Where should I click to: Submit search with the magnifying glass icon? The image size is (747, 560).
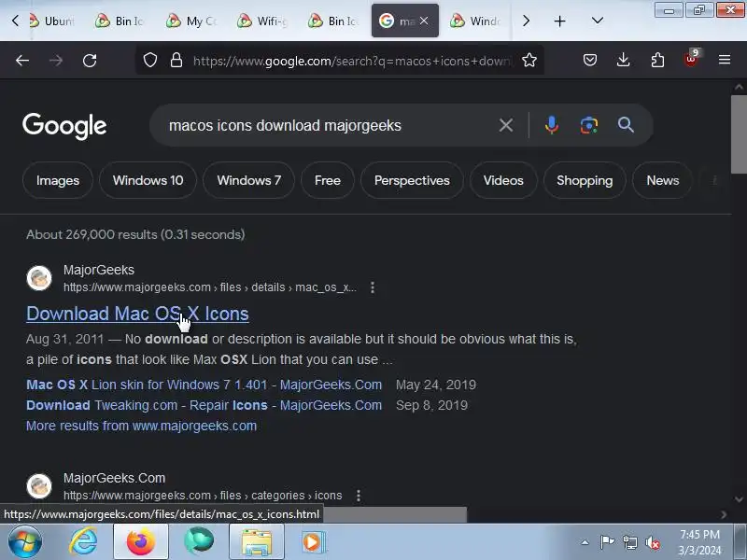tap(626, 125)
